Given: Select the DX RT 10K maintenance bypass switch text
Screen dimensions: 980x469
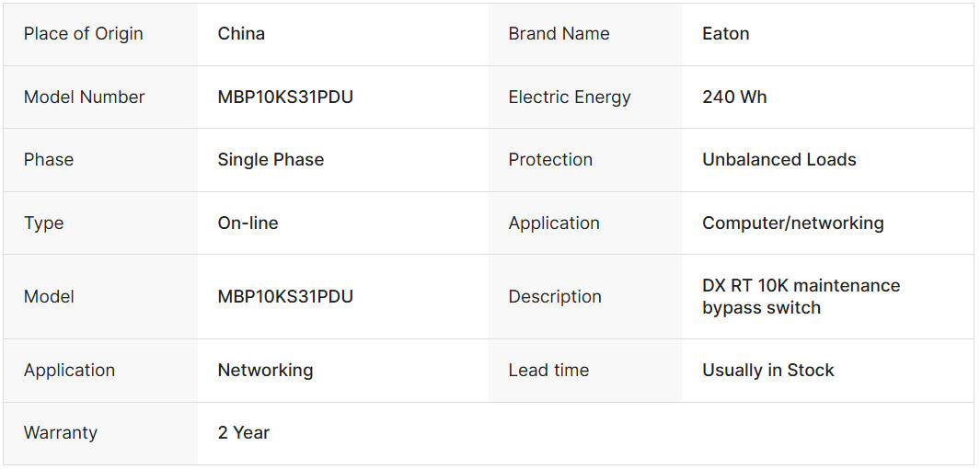Looking at the screenshot, I should (801, 297).
